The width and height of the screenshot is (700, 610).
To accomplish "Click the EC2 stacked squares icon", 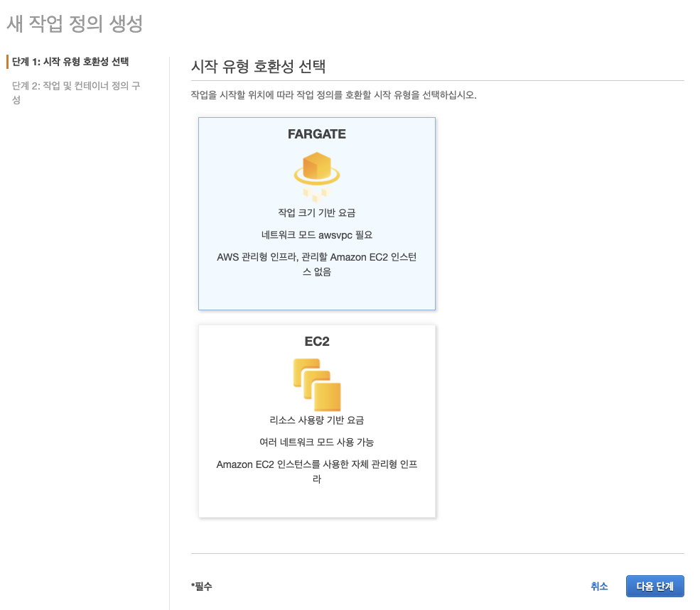I will coord(317,385).
